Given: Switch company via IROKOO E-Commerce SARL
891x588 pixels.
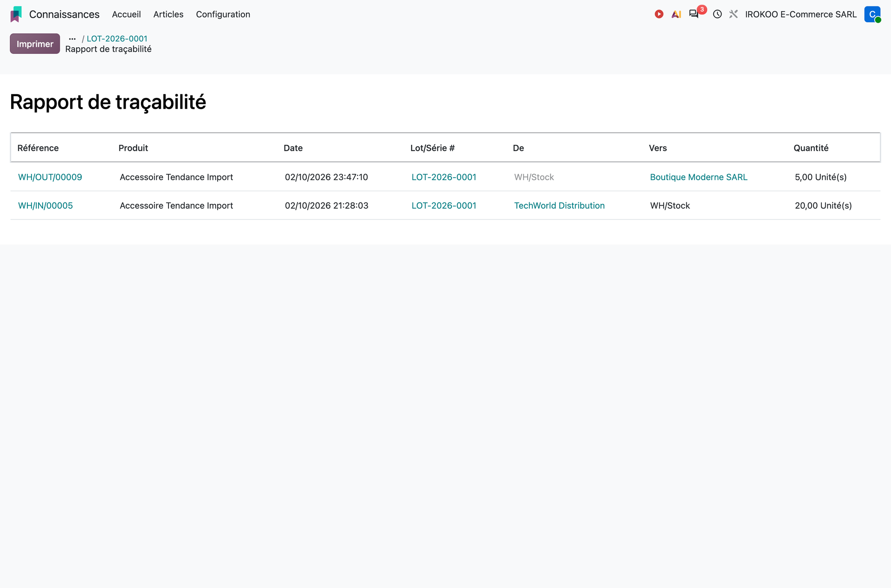Looking at the screenshot, I should point(801,14).
